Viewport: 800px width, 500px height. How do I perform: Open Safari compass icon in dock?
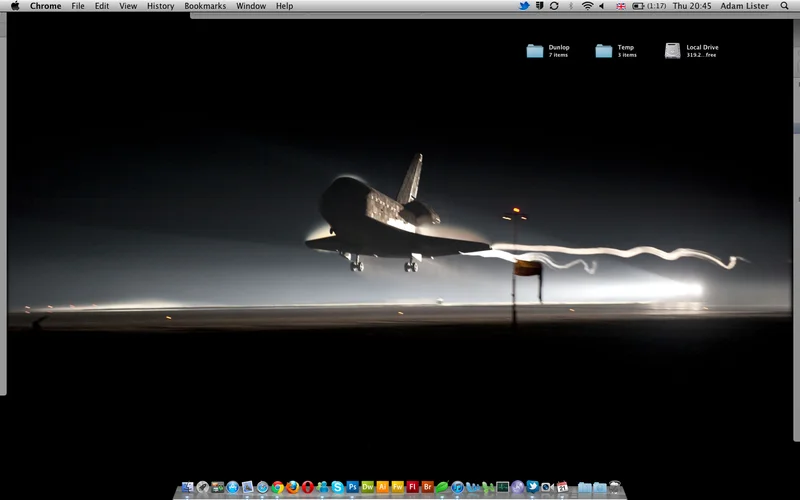tap(262, 487)
